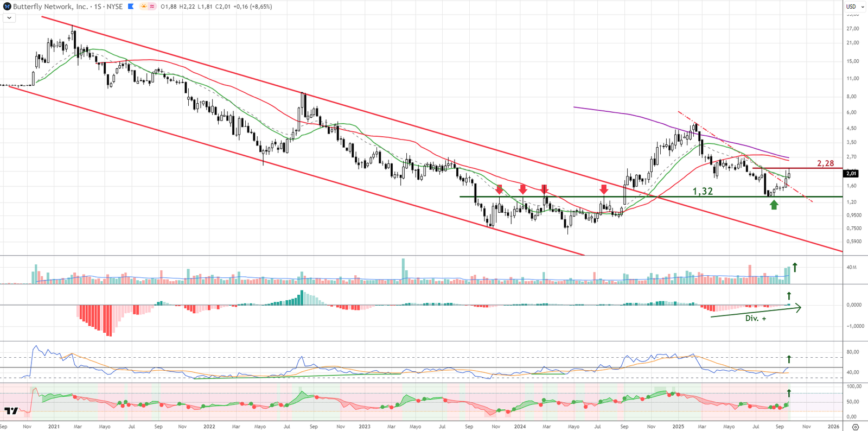Select the leftmost red down arrow marker
The width and height of the screenshot is (868, 431).
click(x=499, y=189)
